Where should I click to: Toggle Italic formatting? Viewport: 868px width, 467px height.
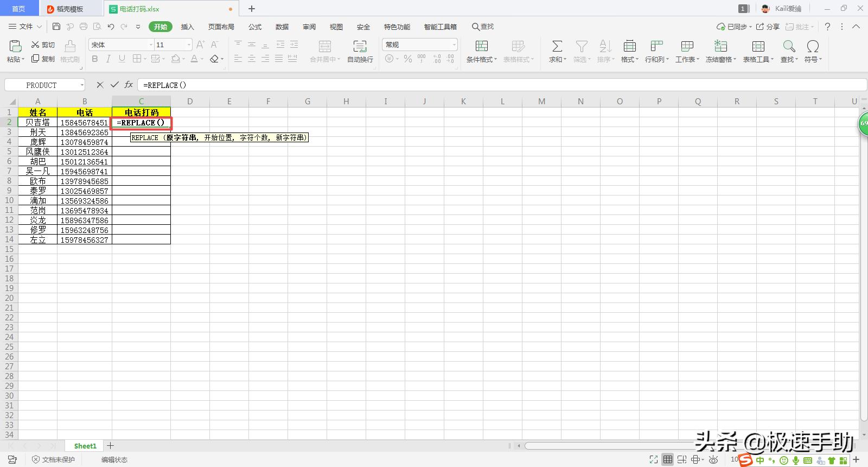tap(108, 59)
